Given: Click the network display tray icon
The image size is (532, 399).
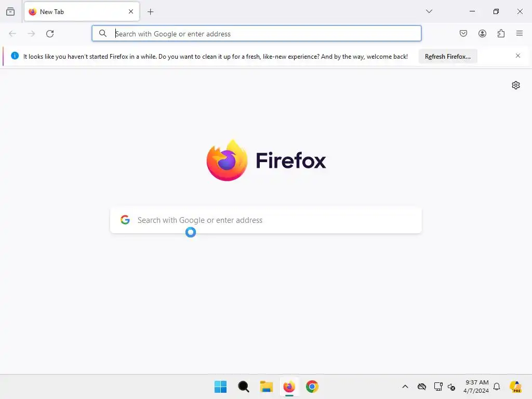Looking at the screenshot, I should (x=438, y=387).
